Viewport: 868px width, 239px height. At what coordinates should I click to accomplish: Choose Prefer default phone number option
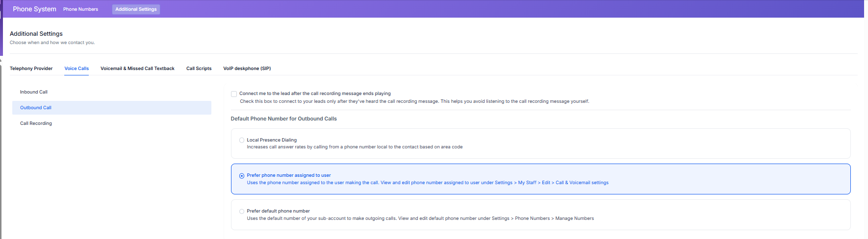242,212
